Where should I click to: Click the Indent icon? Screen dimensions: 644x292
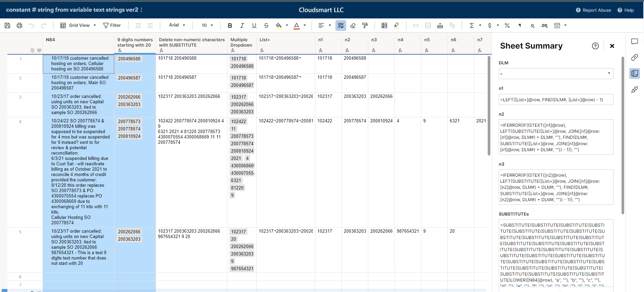tap(150, 25)
